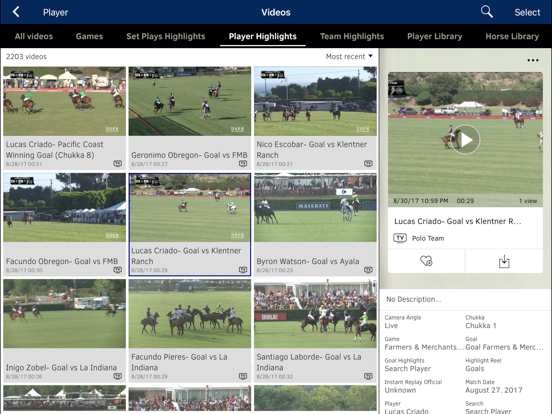552x414 pixels.
Task: Open the three-dot more options menu
Action: [533, 60]
